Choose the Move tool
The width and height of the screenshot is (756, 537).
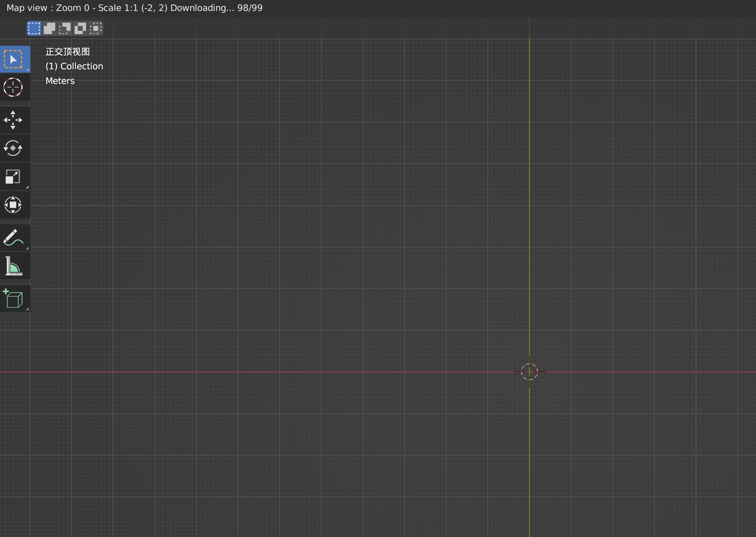pos(15,120)
